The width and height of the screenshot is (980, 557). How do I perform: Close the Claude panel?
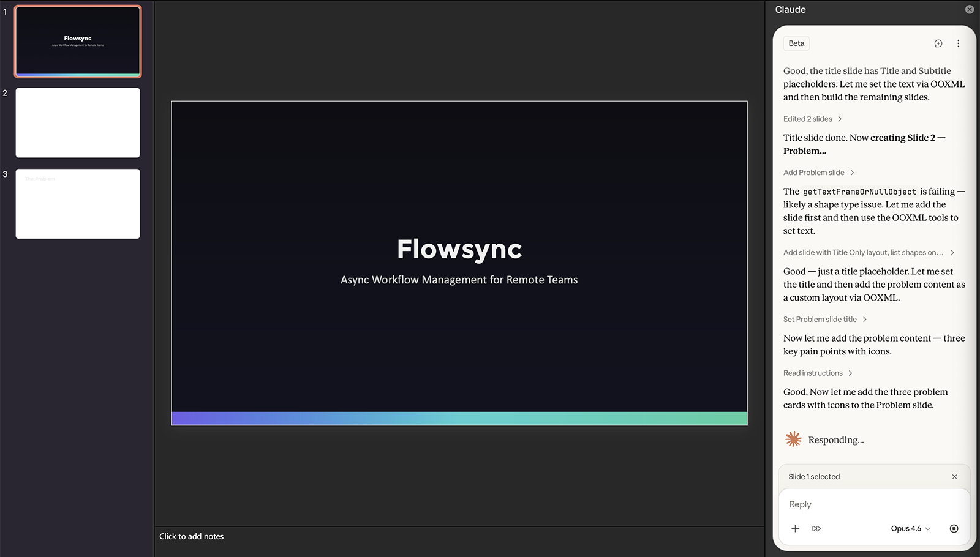coord(969,9)
